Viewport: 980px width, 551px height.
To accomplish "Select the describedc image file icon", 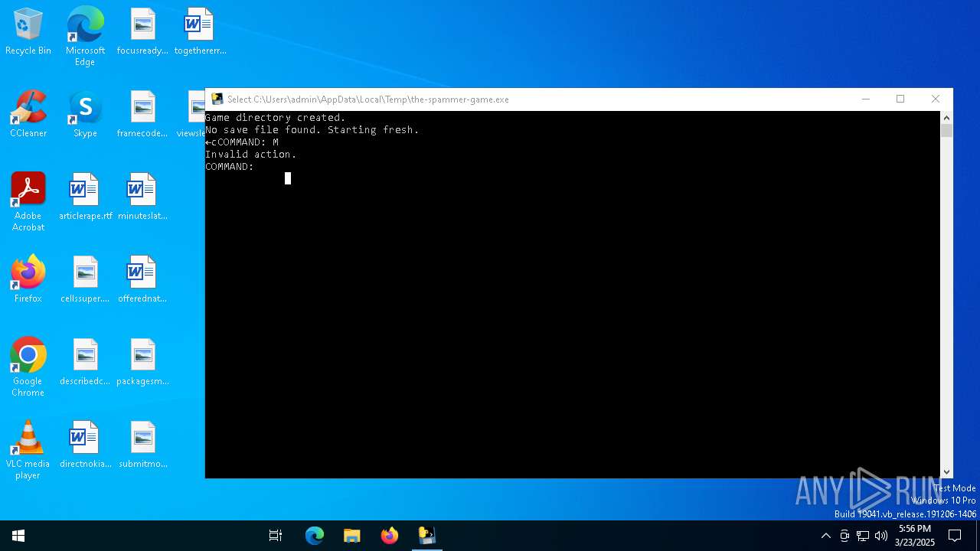I will (x=85, y=361).
